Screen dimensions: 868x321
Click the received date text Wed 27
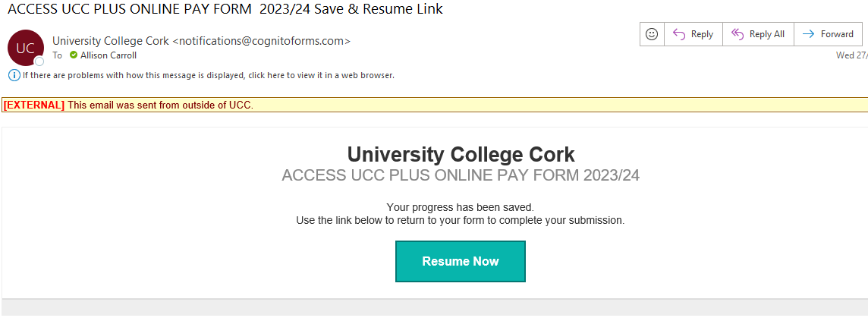851,55
